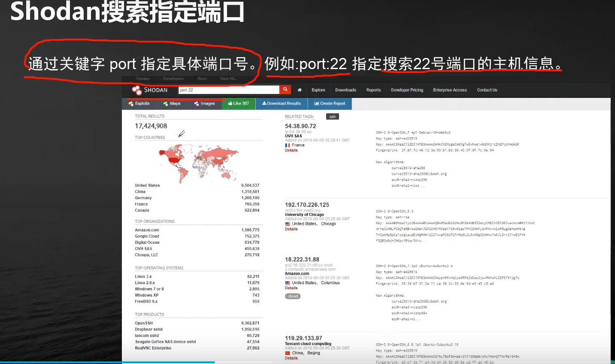The height and width of the screenshot is (364, 615).
Task: Click the View All... link in the top strip
Action: (228, 79)
